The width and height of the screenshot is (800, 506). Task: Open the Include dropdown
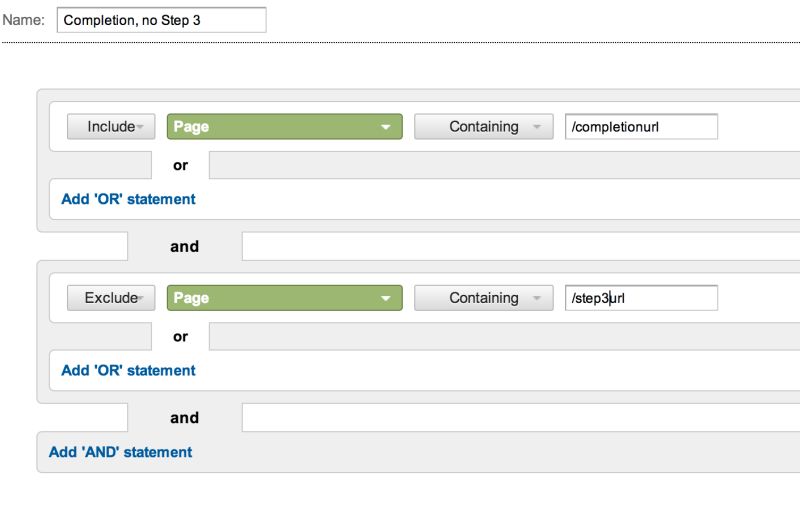pyautogui.click(x=111, y=127)
